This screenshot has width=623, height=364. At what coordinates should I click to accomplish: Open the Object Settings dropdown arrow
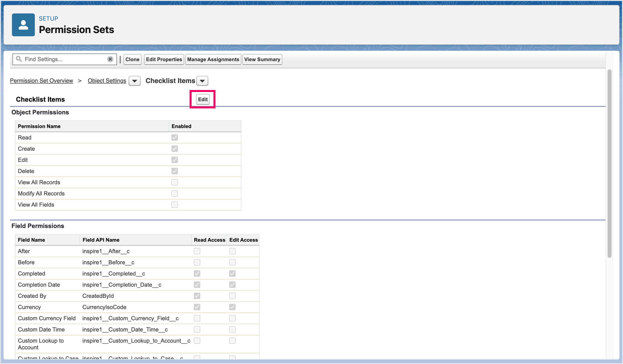[134, 81]
